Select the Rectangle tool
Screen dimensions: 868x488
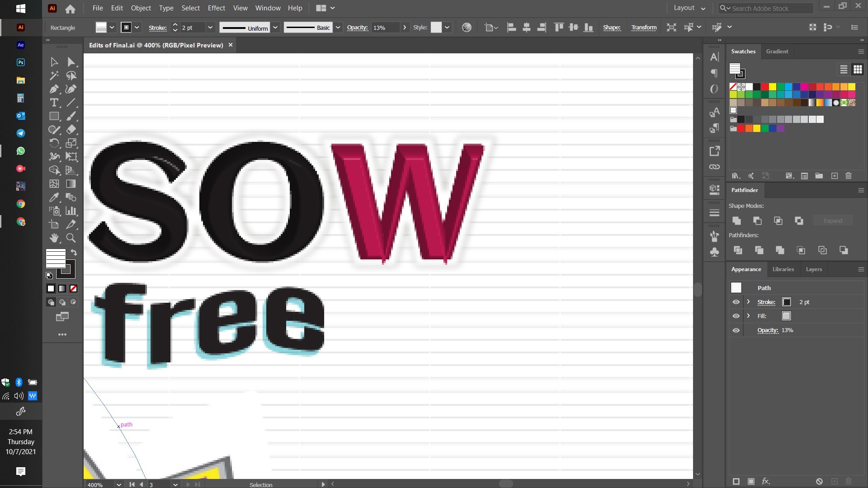pos(54,116)
